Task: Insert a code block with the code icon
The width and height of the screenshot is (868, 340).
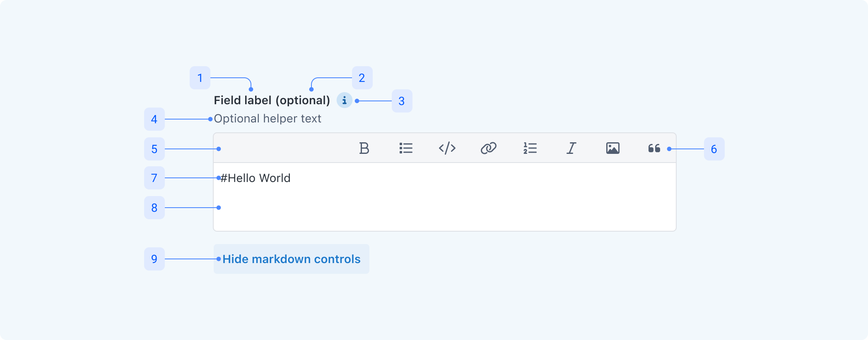Action: tap(447, 148)
